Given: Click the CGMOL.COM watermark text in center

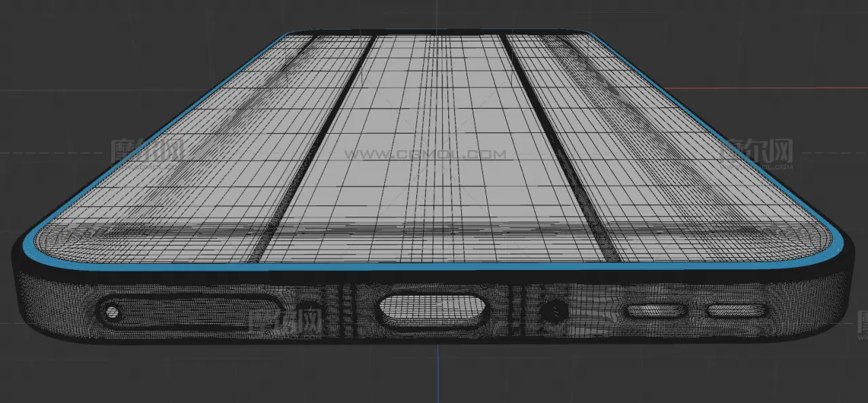Looking at the screenshot, I should (426, 155).
